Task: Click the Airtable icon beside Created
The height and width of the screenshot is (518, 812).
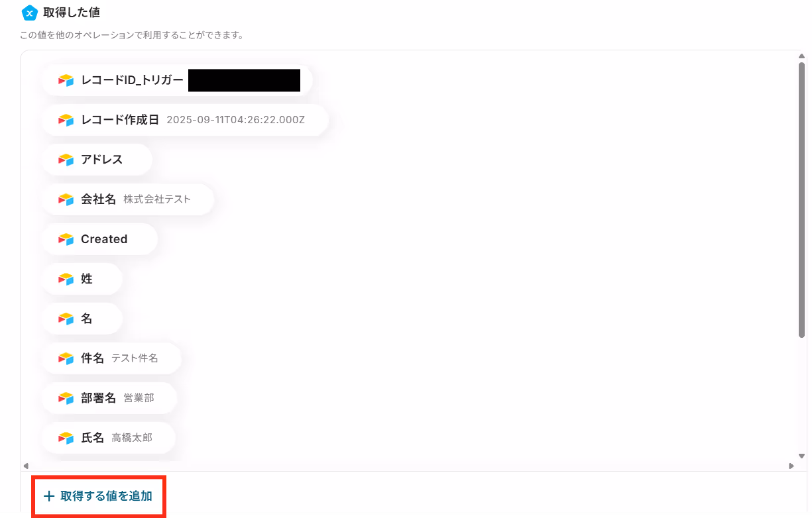Action: coord(66,239)
